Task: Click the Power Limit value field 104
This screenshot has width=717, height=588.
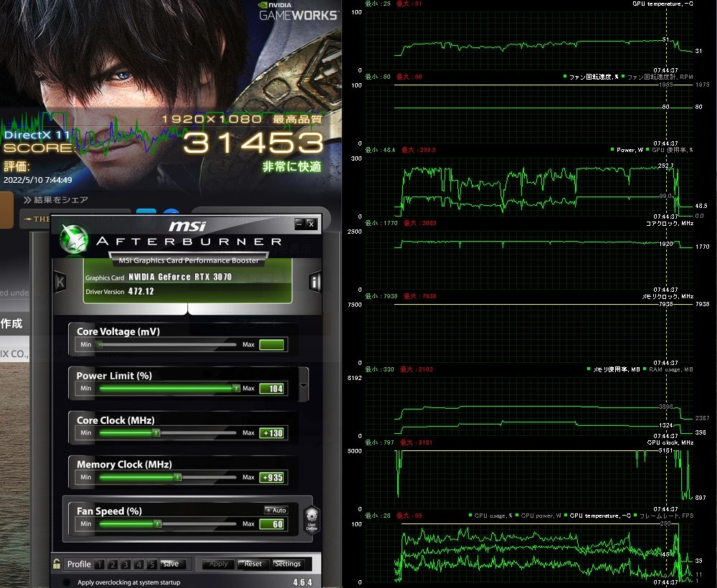Action: [272, 389]
